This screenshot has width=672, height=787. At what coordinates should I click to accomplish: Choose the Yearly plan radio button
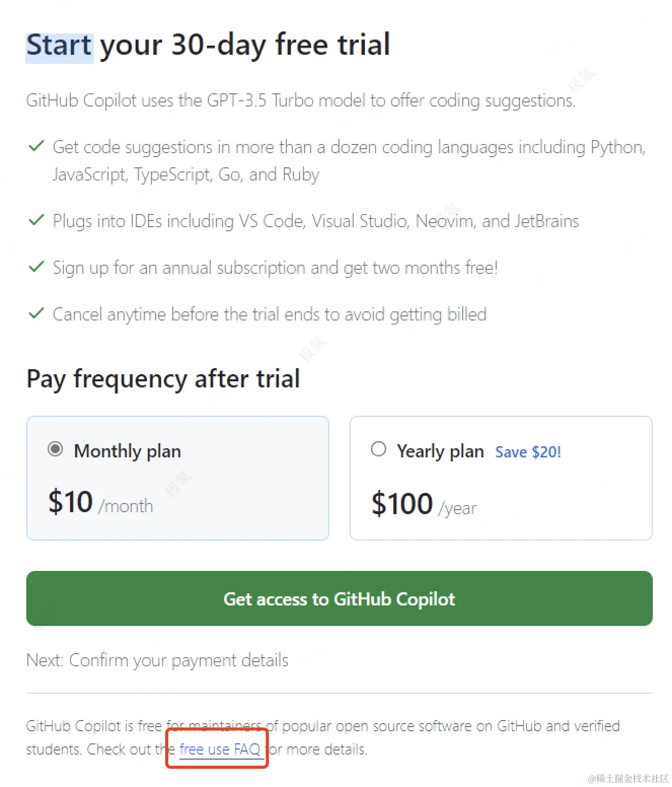379,449
